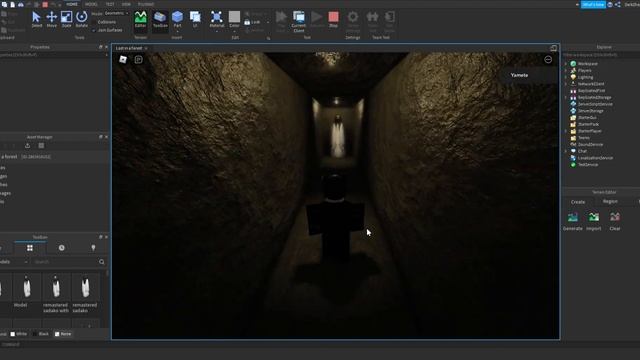Click the Current Client view button

[x=299, y=21]
